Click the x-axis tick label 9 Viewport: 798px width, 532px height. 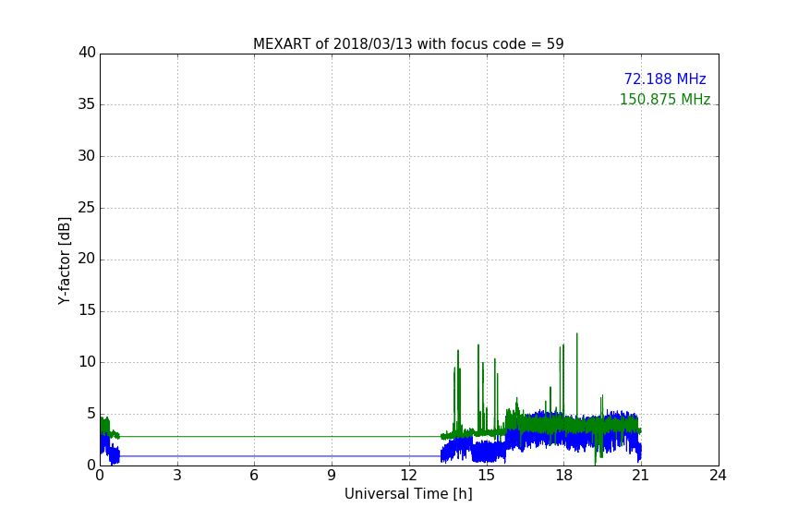click(x=332, y=477)
